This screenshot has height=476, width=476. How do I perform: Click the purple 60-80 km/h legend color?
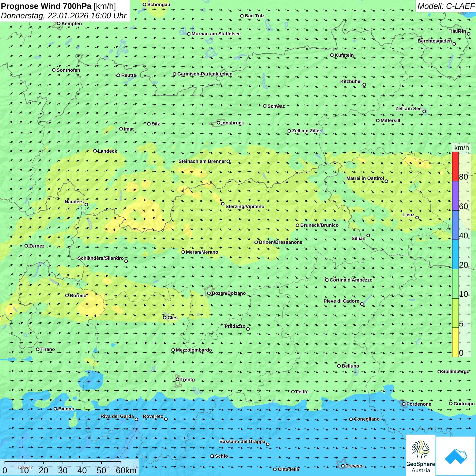tap(455, 196)
